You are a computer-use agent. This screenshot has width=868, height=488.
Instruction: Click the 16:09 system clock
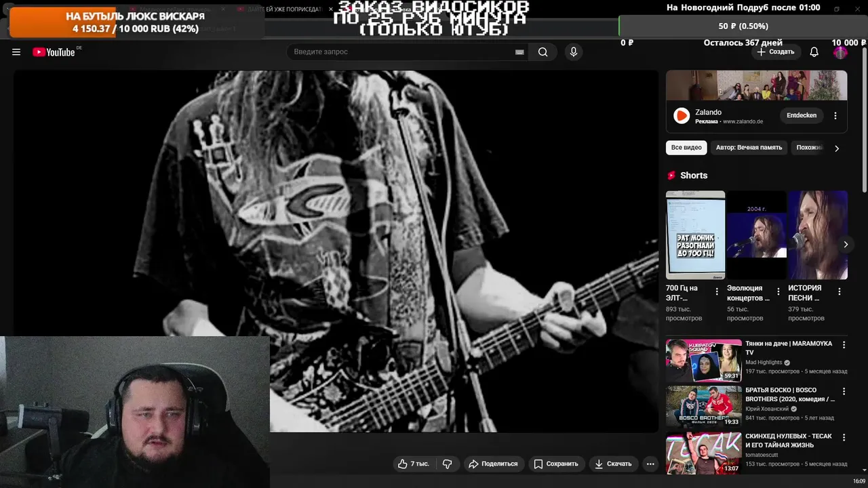(859, 481)
